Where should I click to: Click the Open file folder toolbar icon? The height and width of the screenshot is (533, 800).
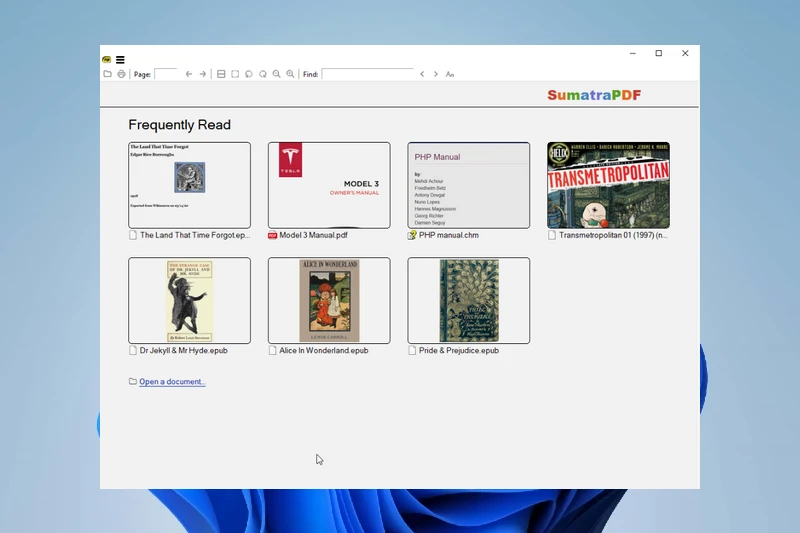coord(107,74)
